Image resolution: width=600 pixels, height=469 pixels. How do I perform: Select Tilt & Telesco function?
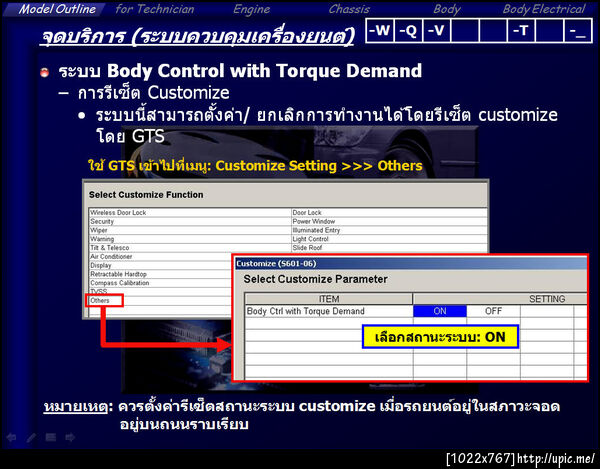click(x=190, y=248)
